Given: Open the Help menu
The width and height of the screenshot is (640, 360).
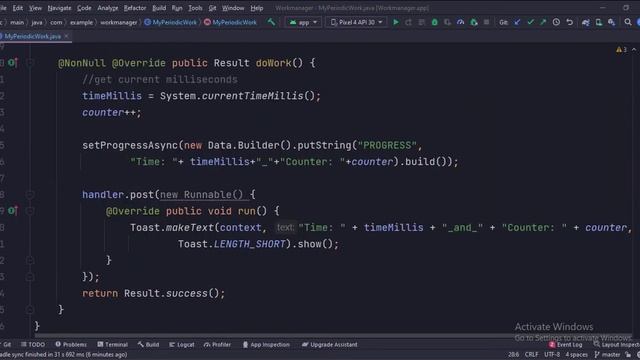Looking at the screenshot, I should click(x=257, y=8).
